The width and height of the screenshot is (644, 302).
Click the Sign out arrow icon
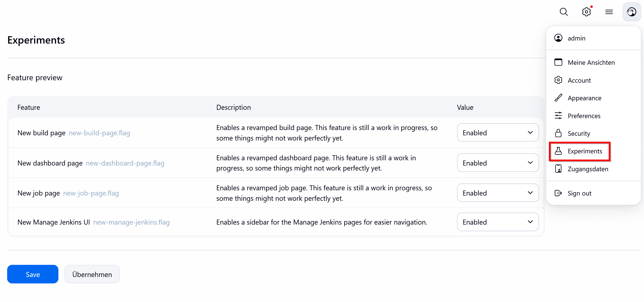[x=559, y=193]
